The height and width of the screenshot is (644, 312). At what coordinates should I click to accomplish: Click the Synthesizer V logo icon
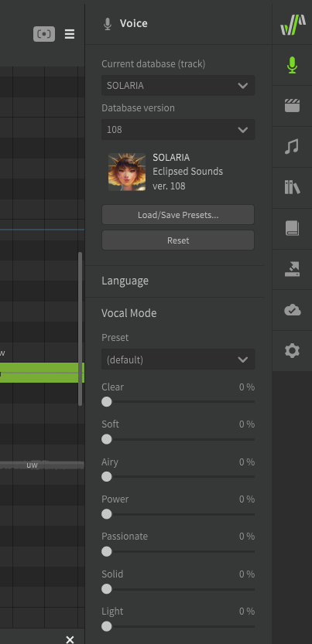coord(293,25)
